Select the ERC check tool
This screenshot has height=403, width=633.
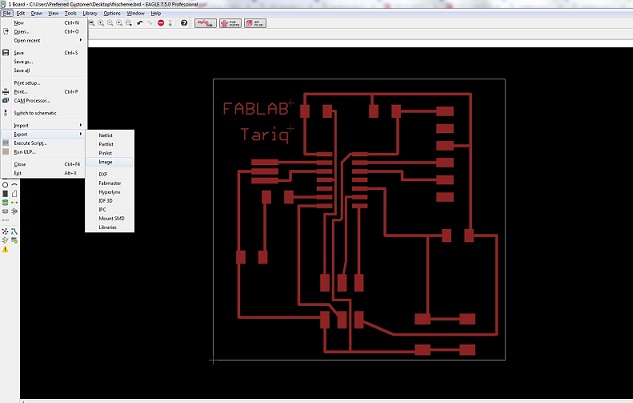[5, 240]
